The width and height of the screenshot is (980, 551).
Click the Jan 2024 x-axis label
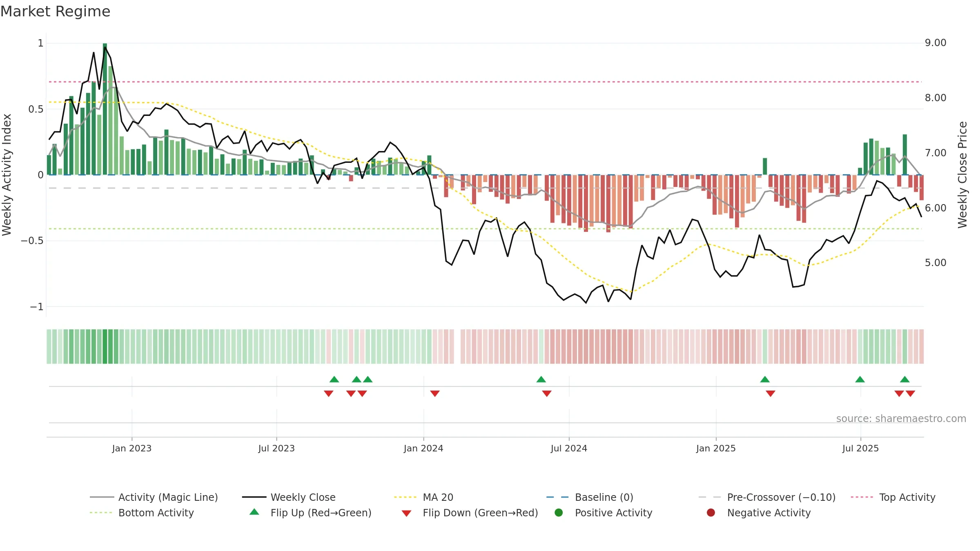pos(423,448)
